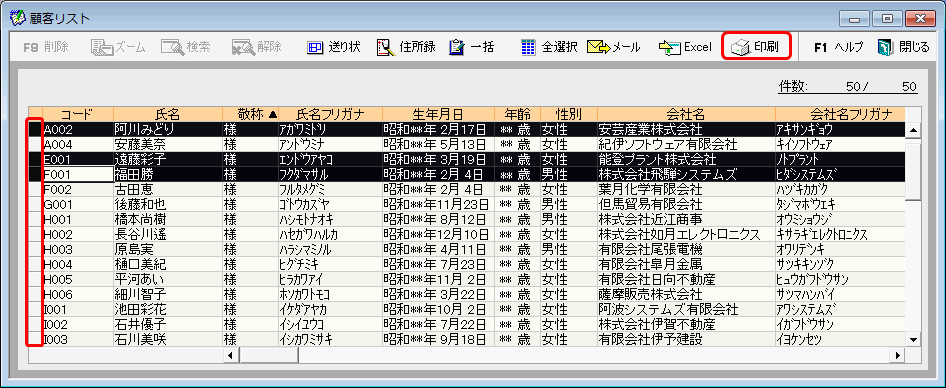Sort by the 会社名 column header
This screenshot has width=946, height=388.
click(687, 114)
